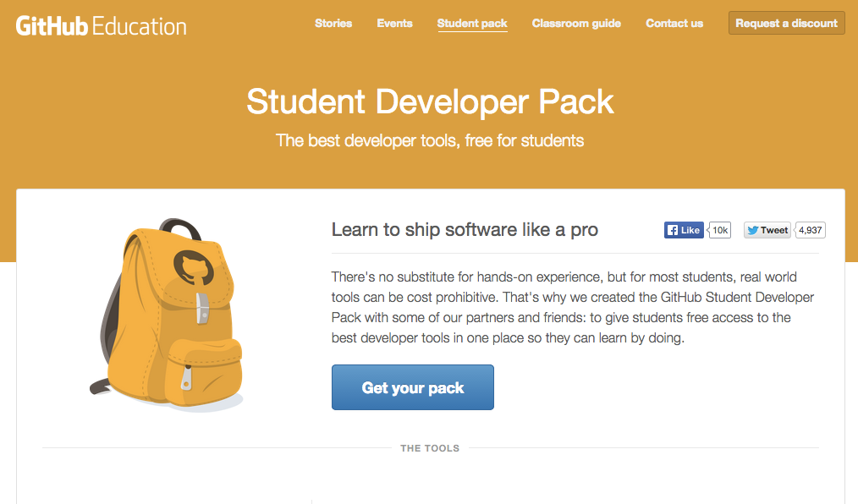
Task: Click the Facebook "f" icon
Action: (672, 230)
